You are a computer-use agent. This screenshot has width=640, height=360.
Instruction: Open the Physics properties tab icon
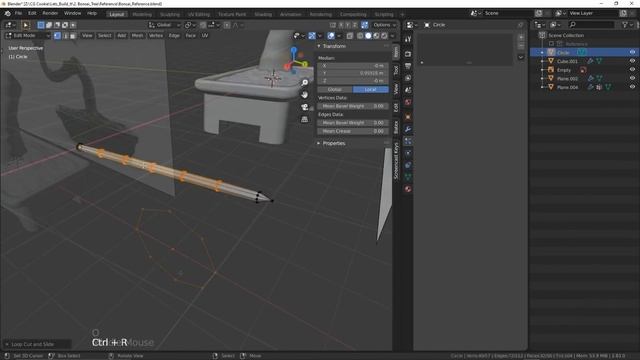click(408, 153)
